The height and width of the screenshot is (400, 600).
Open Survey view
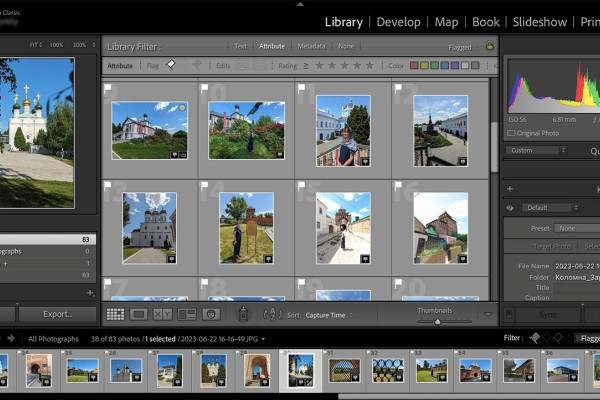click(187, 314)
